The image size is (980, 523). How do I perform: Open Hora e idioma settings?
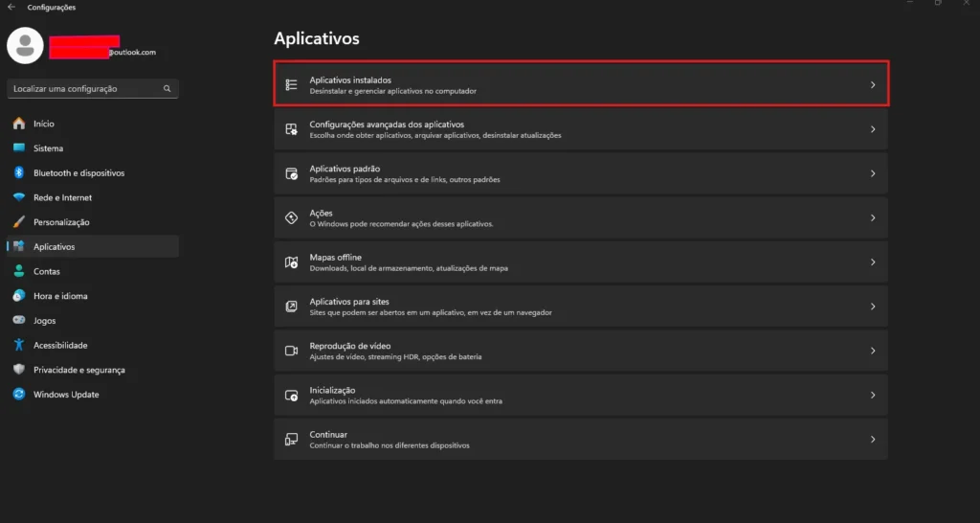(93, 296)
